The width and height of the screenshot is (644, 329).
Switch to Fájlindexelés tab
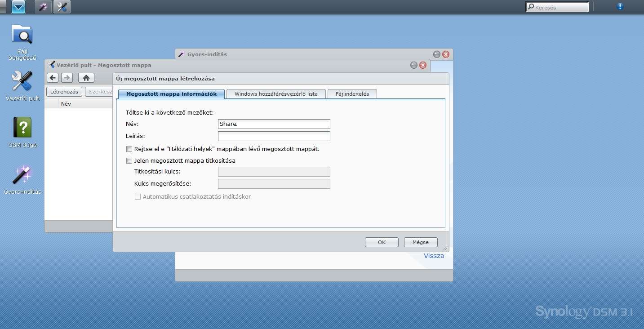coord(352,94)
